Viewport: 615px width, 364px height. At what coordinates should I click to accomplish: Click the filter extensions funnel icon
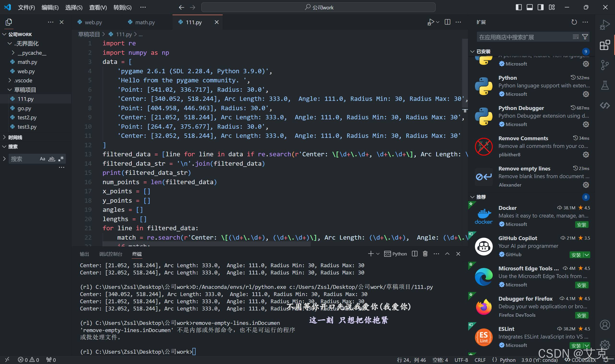[x=585, y=37]
